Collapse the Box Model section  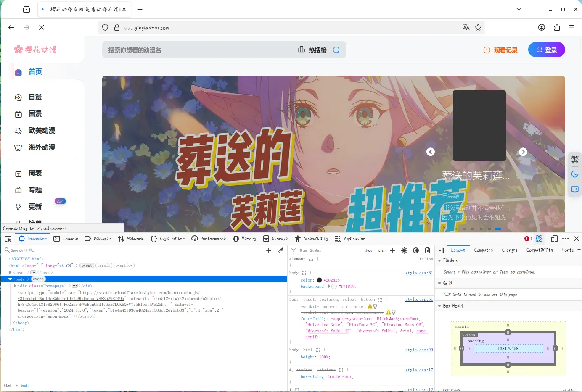tap(439, 306)
